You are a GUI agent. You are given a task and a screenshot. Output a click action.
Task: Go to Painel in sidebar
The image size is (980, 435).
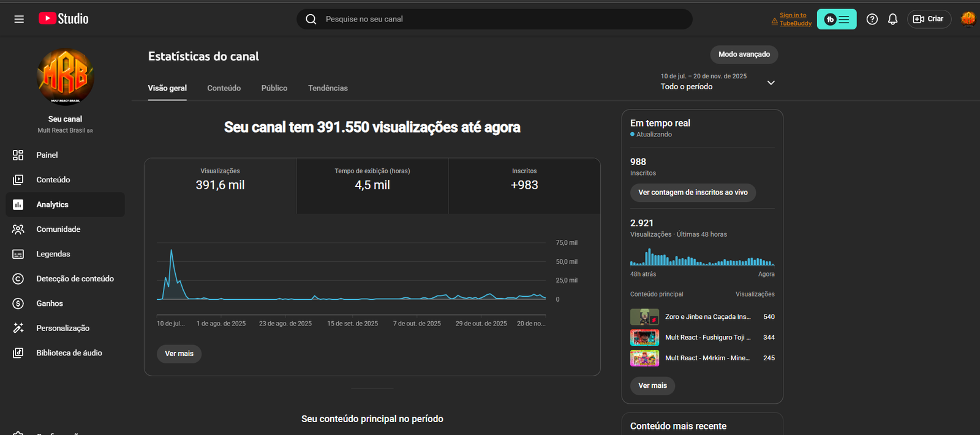[x=47, y=155]
